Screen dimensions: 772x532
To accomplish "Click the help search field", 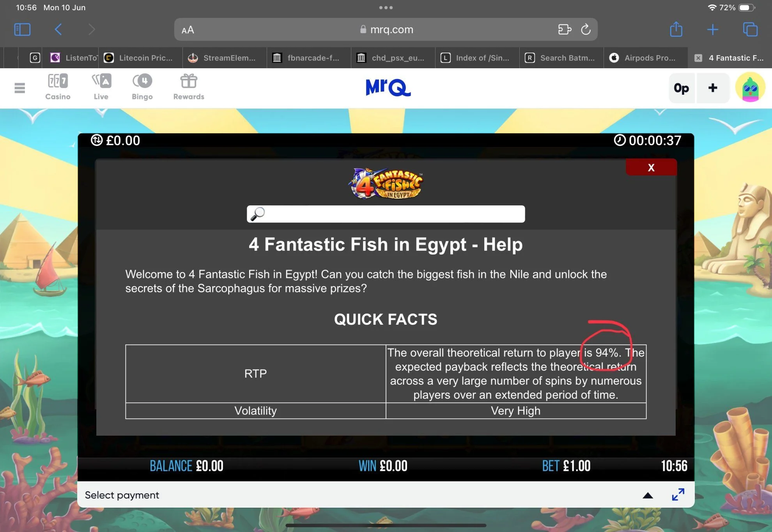I will tap(386, 214).
